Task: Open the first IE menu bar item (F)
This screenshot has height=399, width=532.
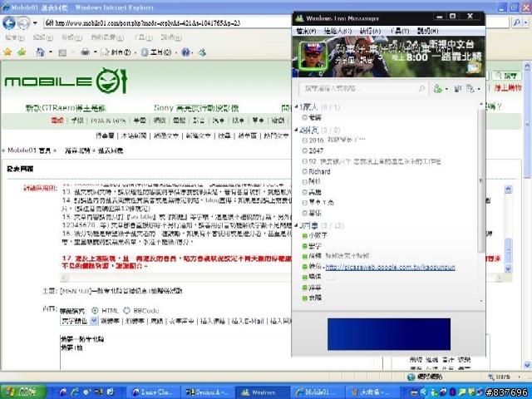Action: coord(15,37)
